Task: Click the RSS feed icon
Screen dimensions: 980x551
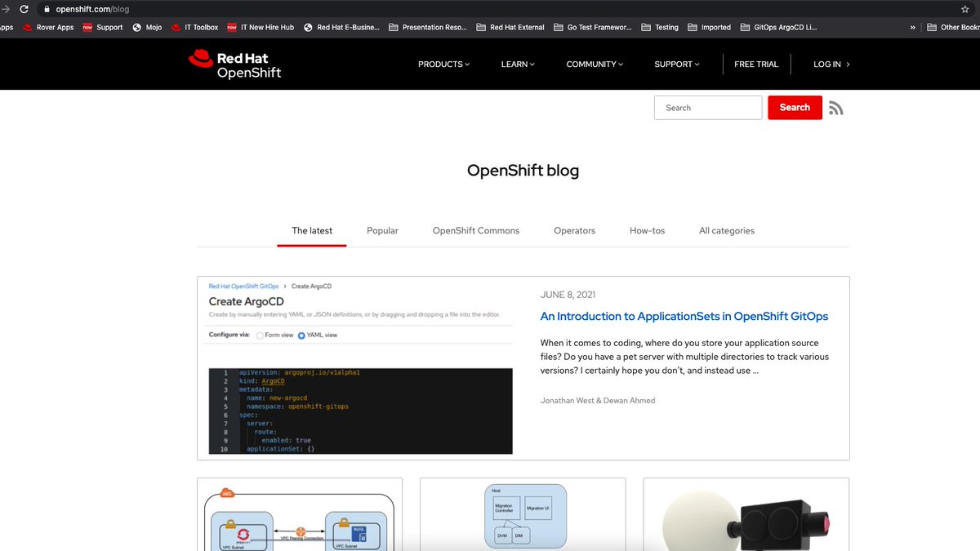Action: (836, 108)
